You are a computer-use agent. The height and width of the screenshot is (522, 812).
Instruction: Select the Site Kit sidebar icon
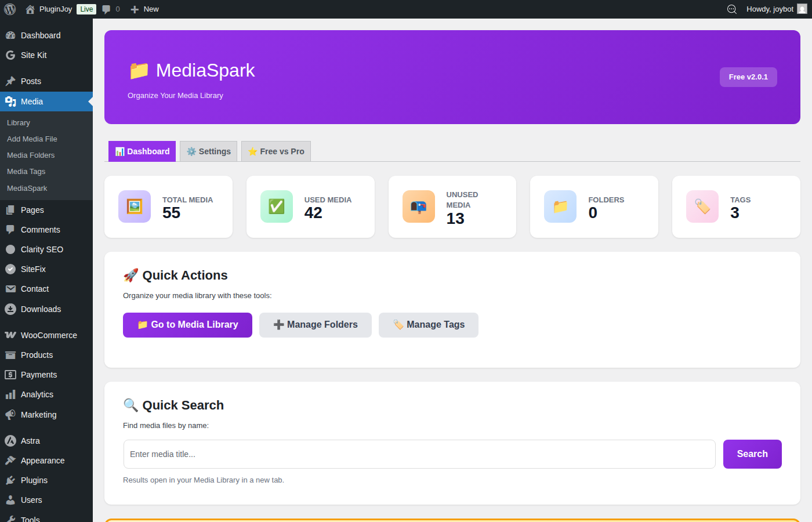10,55
